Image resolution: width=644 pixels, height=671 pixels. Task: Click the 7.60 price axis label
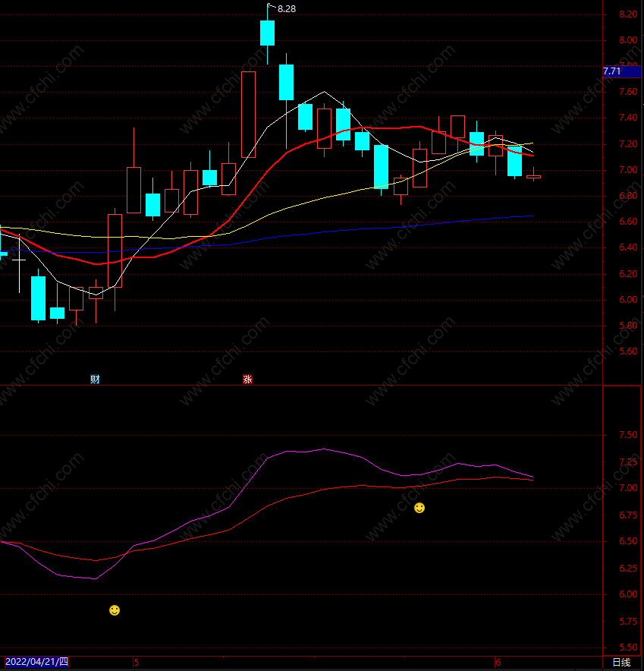point(628,92)
